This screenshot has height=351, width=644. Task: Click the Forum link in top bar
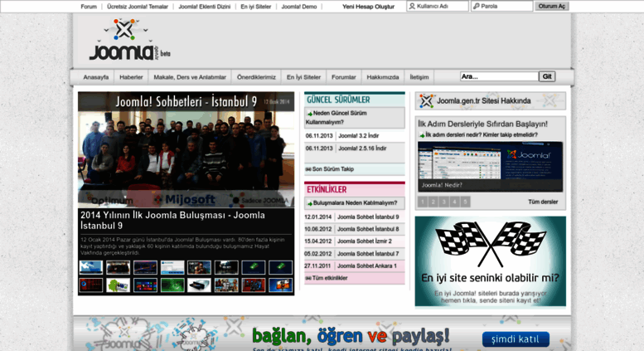click(x=89, y=7)
